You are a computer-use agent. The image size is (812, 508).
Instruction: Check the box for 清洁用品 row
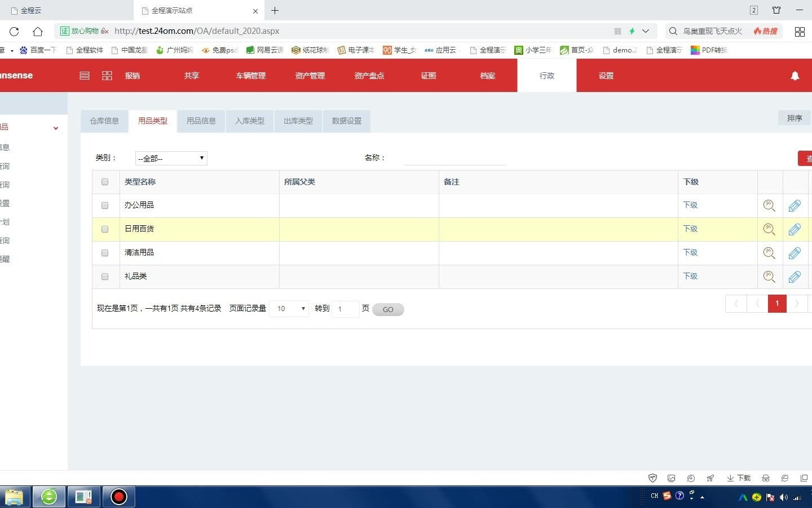[105, 253]
